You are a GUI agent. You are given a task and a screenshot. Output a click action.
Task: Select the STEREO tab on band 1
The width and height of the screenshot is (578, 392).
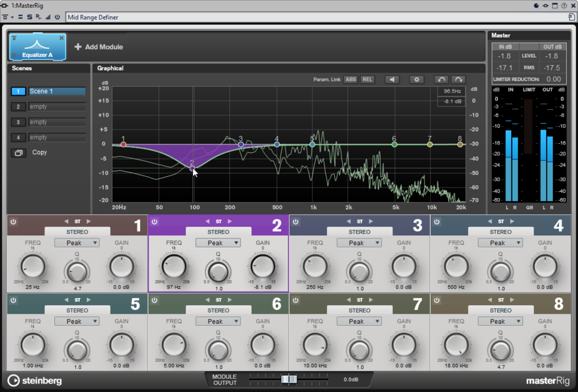pyautogui.click(x=77, y=232)
